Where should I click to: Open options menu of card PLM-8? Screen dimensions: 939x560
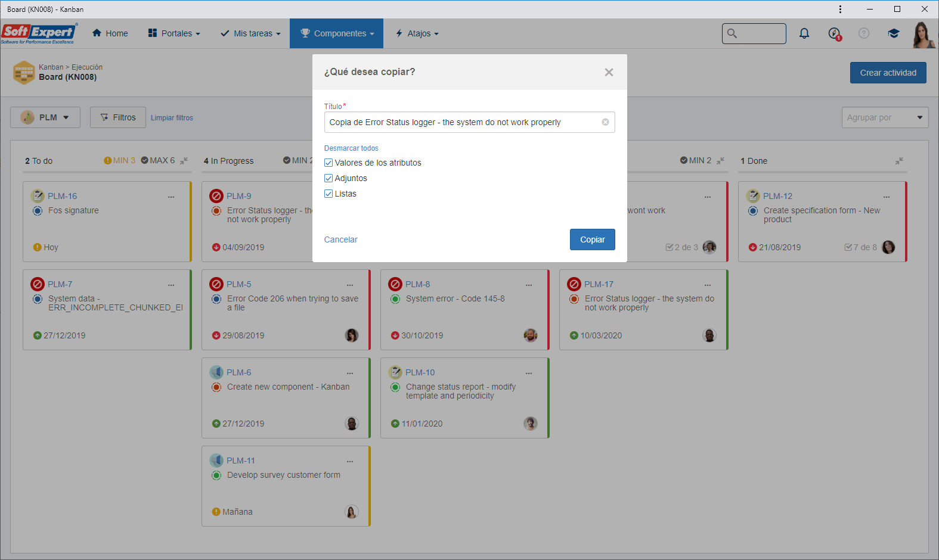(529, 285)
